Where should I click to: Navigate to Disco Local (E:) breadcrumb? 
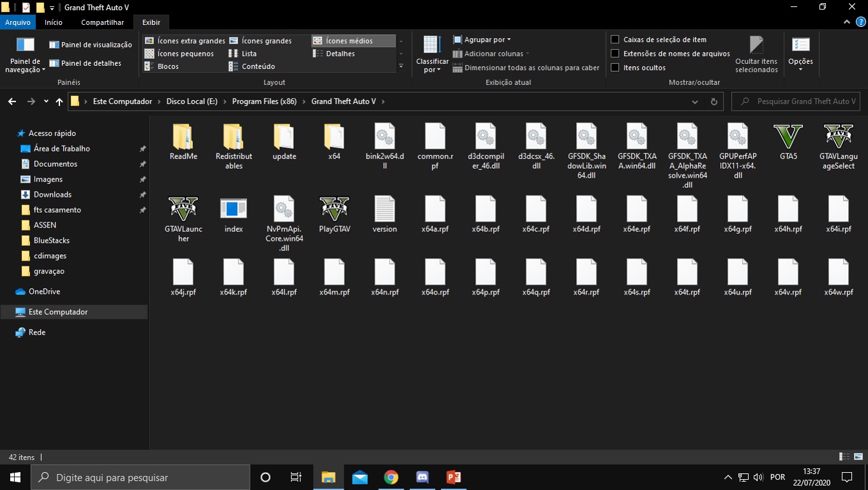pos(192,102)
